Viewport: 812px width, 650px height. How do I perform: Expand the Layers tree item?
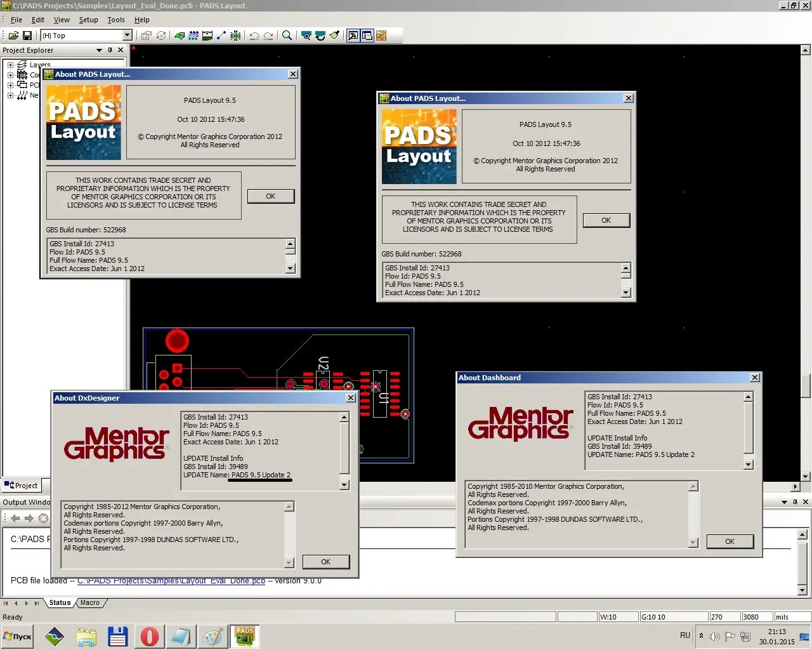pos(11,64)
